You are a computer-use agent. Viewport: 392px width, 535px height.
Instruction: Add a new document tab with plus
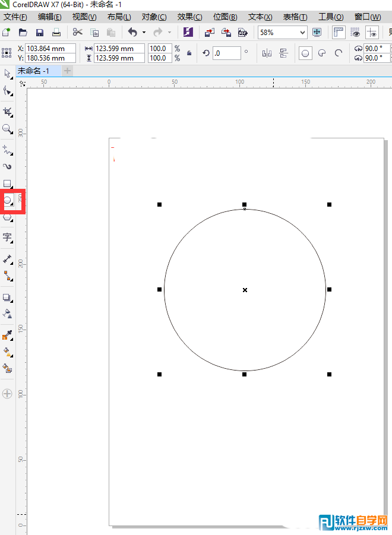pos(67,71)
